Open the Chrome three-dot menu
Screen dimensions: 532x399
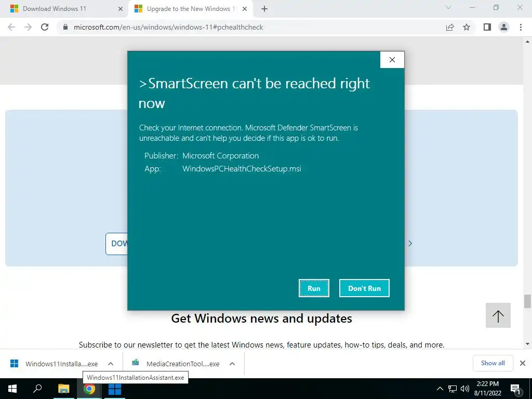pyautogui.click(x=521, y=27)
